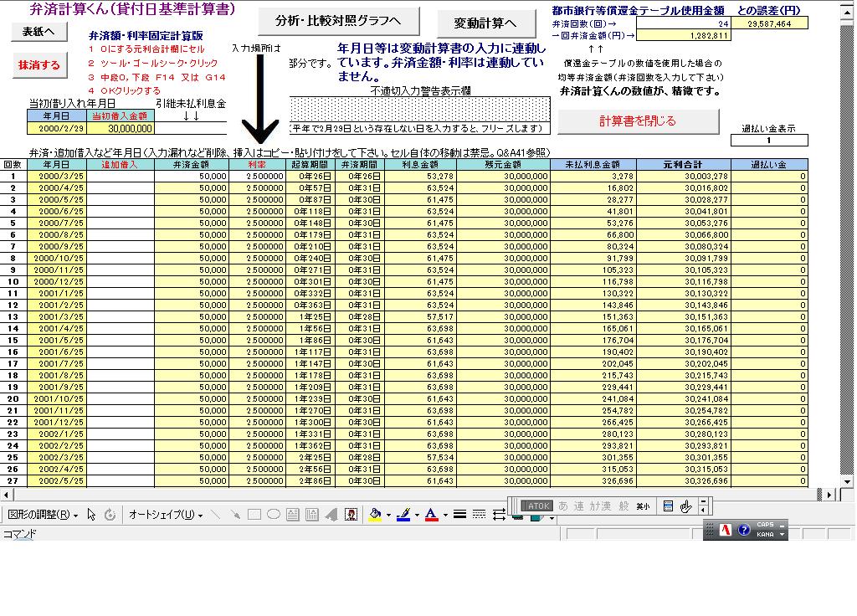857x616 pixels.
Task: Apply red font color button
Action: 431,515
